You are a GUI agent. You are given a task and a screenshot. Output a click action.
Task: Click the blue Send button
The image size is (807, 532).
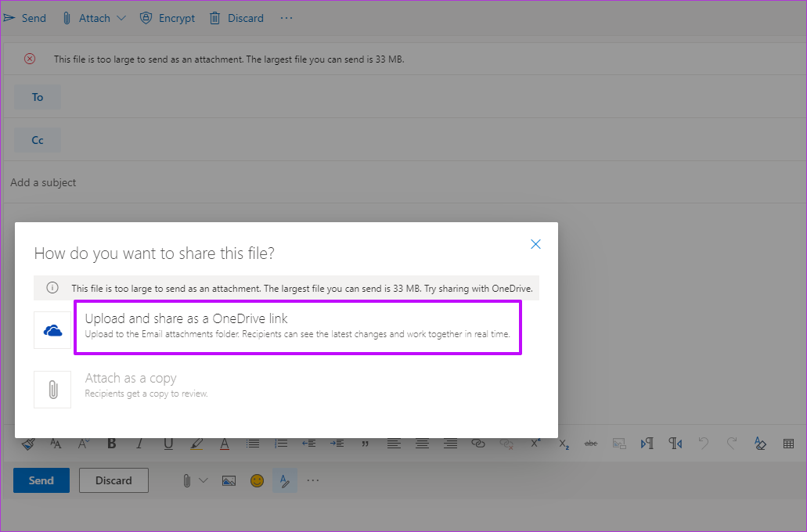(x=41, y=480)
